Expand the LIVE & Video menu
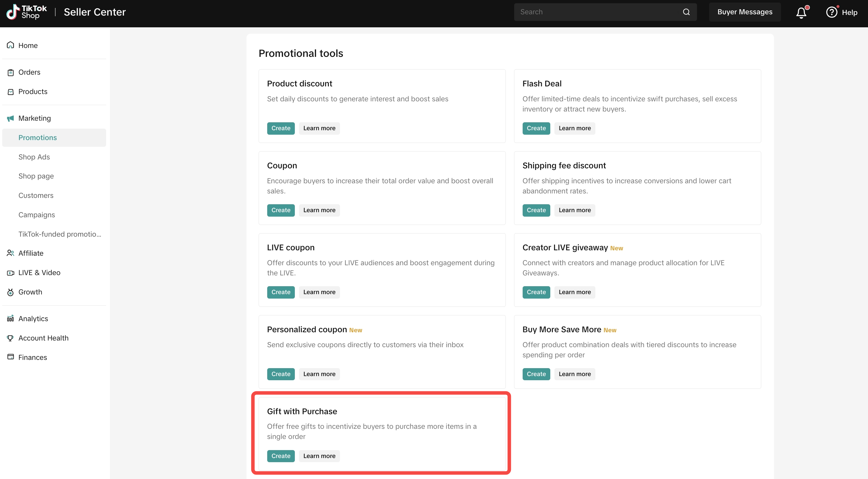 pyautogui.click(x=39, y=273)
